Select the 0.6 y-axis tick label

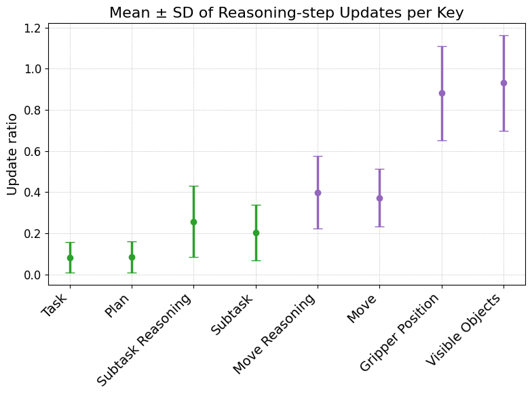click(x=31, y=151)
